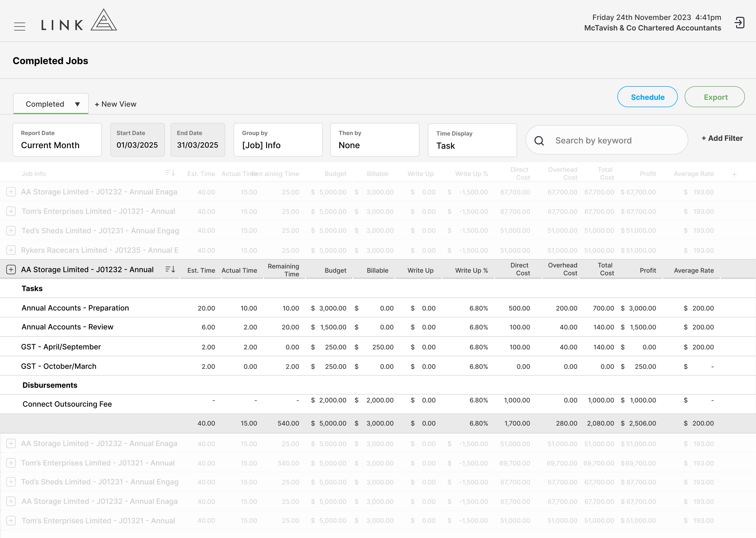Expand Rykers Racecars J01235 row
The width and height of the screenshot is (756, 538).
[11, 250]
